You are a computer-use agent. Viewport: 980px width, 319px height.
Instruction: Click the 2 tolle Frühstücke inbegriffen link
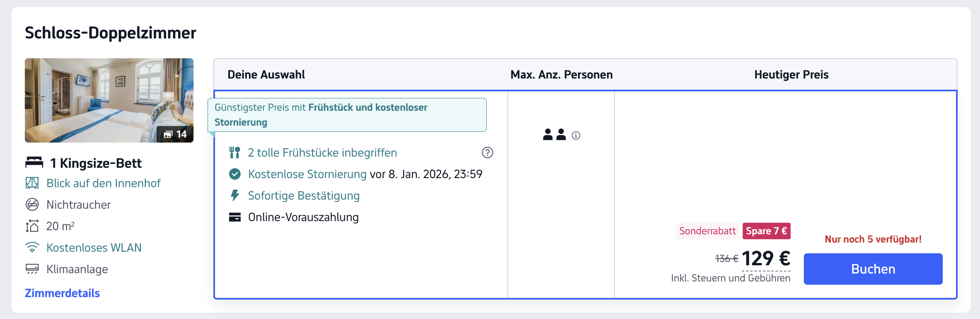click(x=322, y=152)
